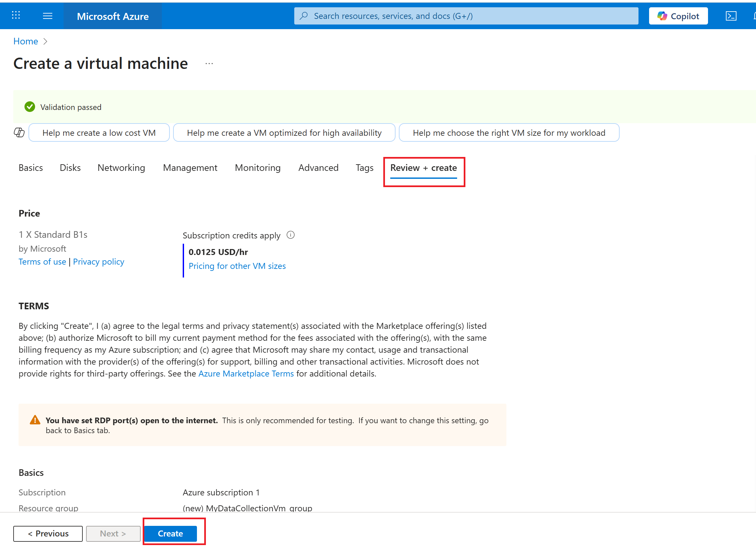The height and width of the screenshot is (555, 756).
Task: Click the Copilot icon beside suggestion chips
Action: coord(19,133)
